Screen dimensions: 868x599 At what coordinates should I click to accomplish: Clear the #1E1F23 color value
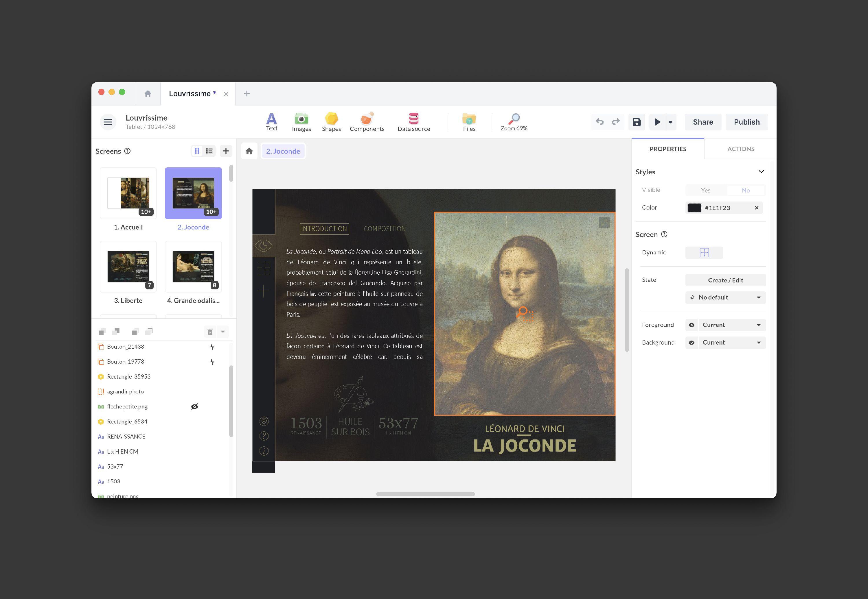(x=756, y=208)
